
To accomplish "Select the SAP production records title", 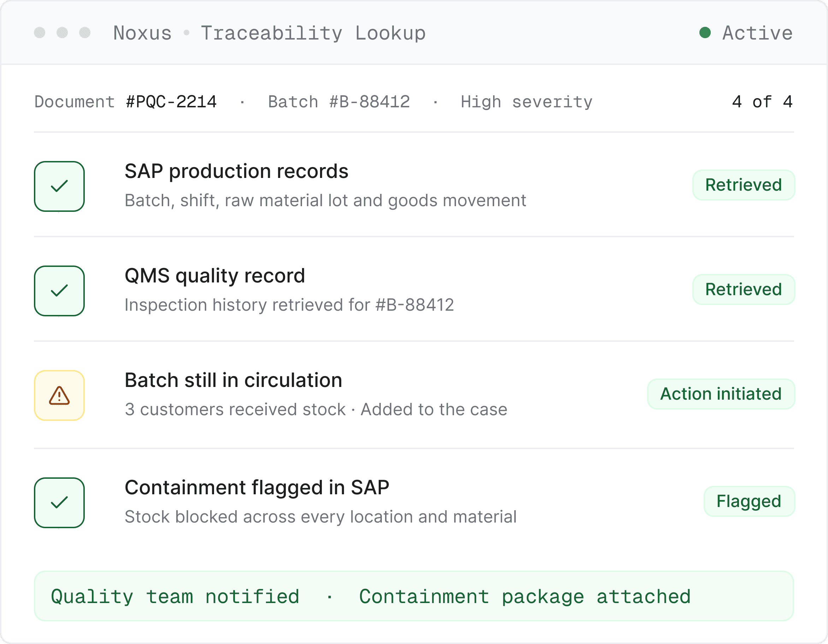I will pyautogui.click(x=236, y=171).
